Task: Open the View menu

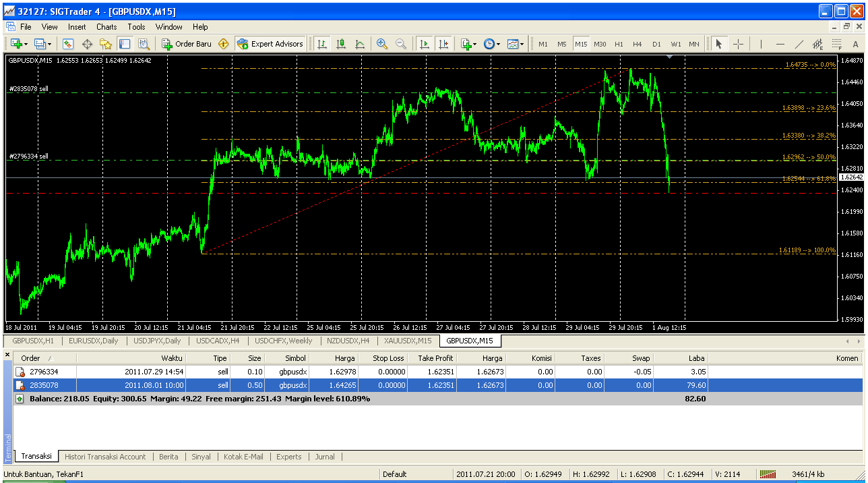Action: click(x=50, y=27)
